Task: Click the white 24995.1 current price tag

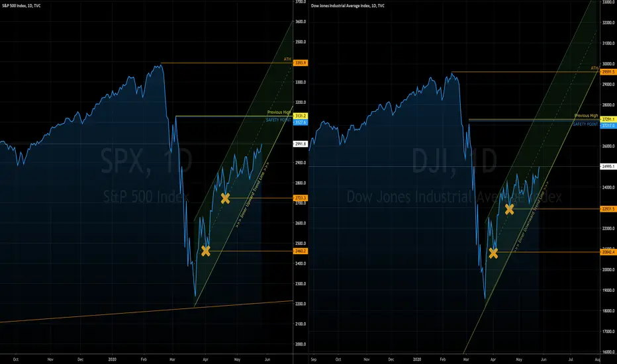Action: click(x=608, y=167)
